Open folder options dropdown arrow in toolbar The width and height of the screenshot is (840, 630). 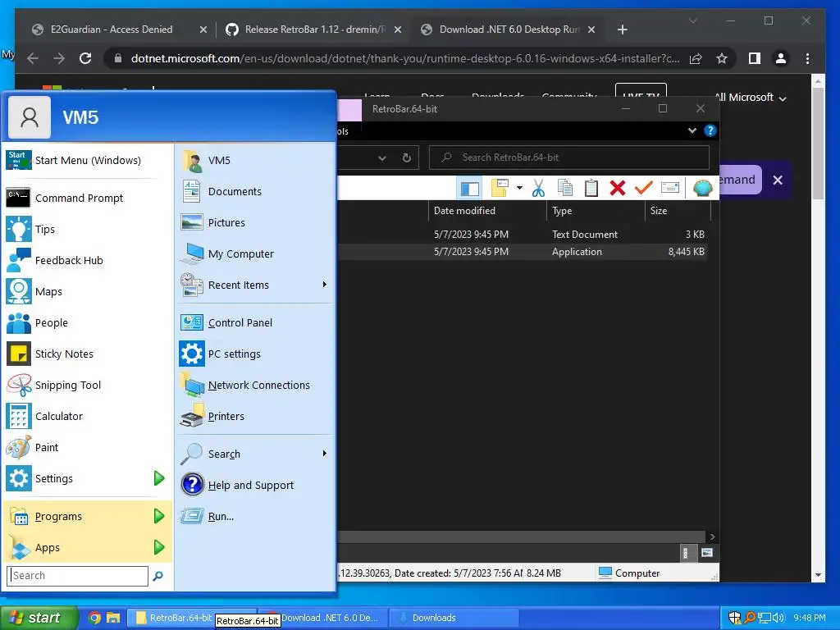519,188
